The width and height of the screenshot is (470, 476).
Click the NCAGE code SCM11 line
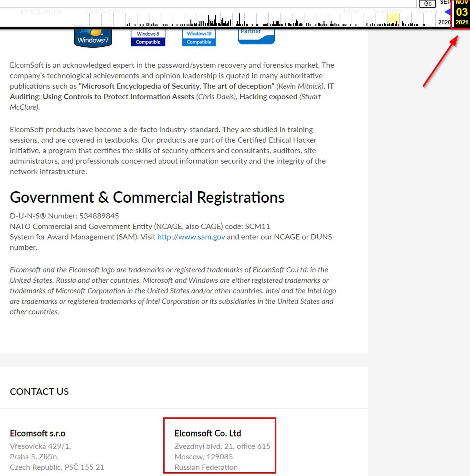[140, 226]
